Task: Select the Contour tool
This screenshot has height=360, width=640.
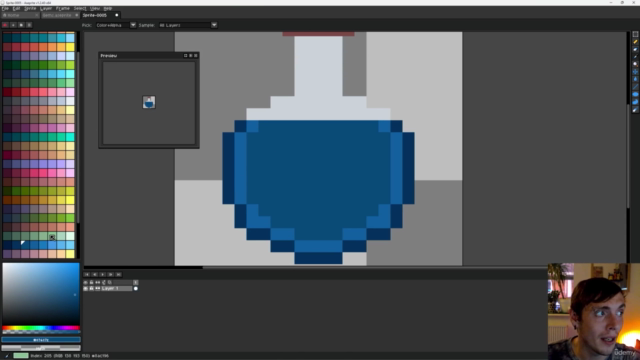Action: [x=635, y=102]
